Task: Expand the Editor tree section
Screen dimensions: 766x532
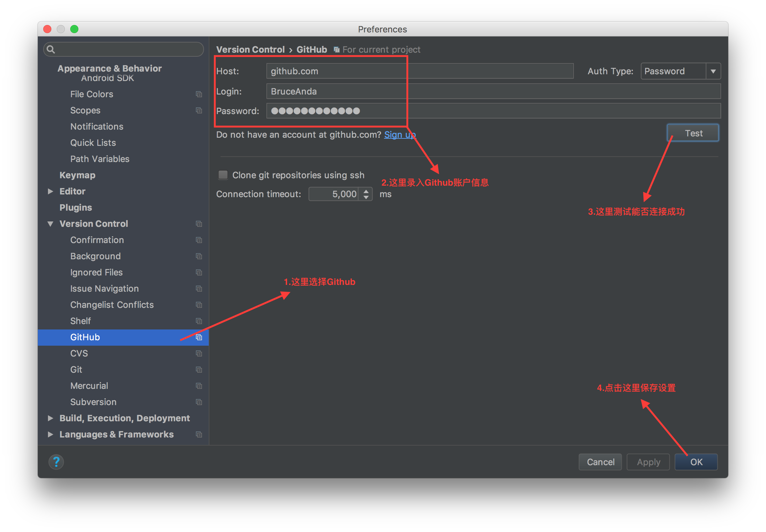Action: [51, 191]
